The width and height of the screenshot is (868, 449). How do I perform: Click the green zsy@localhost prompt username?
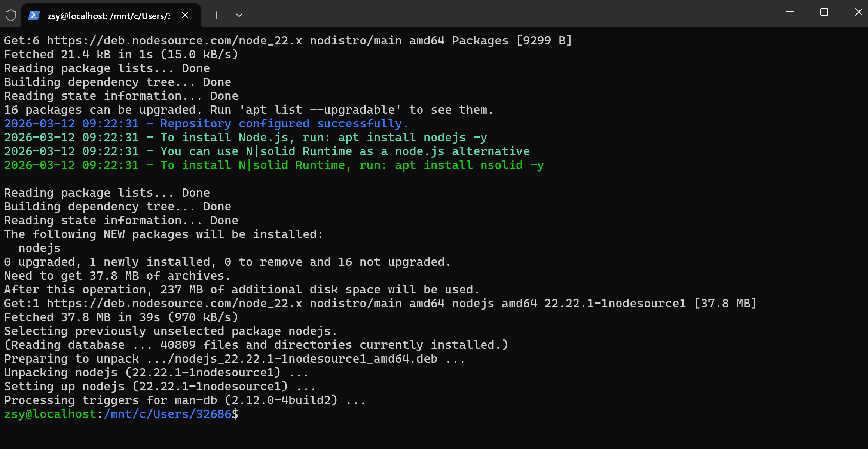click(x=51, y=414)
